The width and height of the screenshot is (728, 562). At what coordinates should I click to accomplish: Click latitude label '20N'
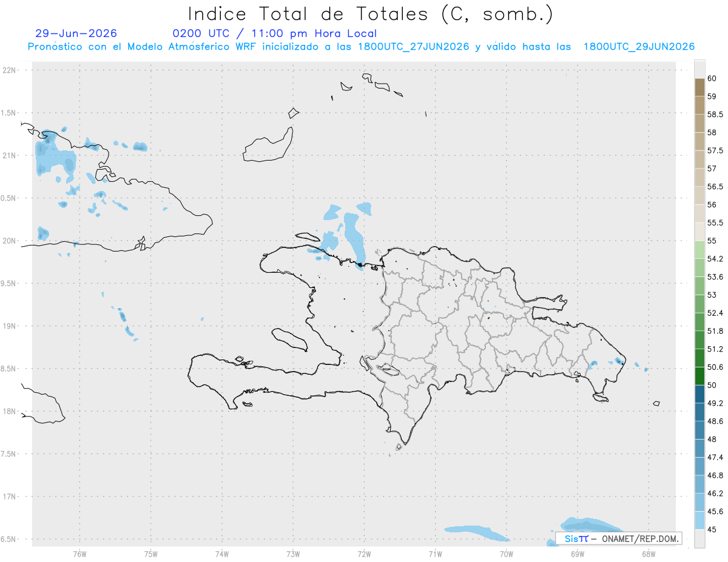click(10, 241)
